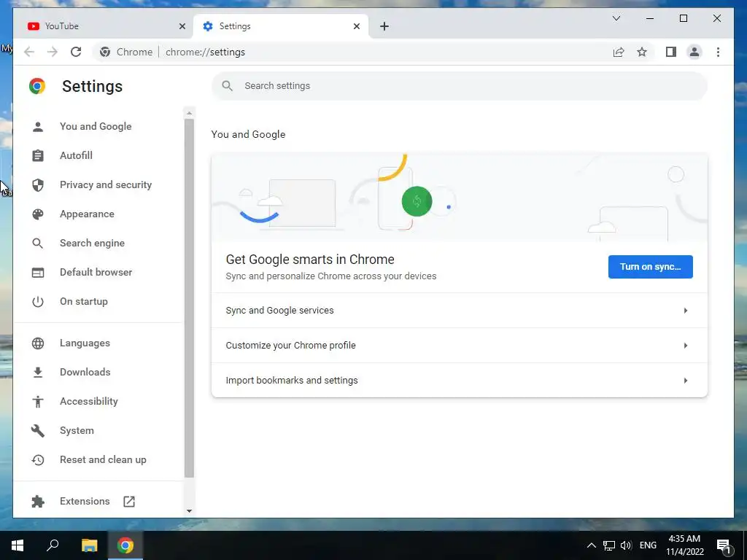Open the Windows Start menu
This screenshot has width=747, height=560.
[18, 545]
